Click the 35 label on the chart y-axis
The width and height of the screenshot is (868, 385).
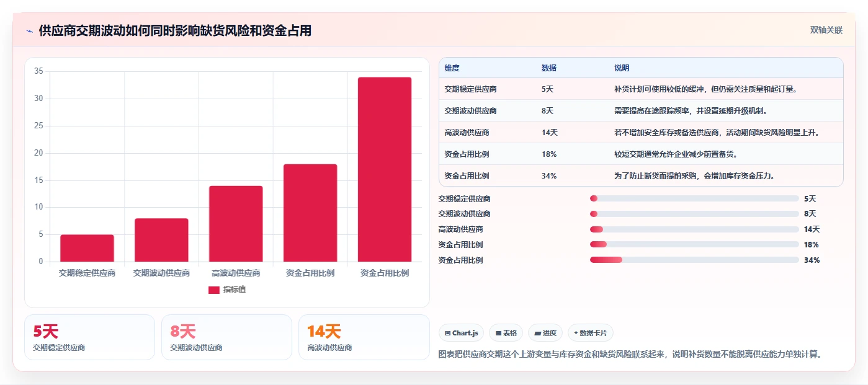[x=38, y=71]
